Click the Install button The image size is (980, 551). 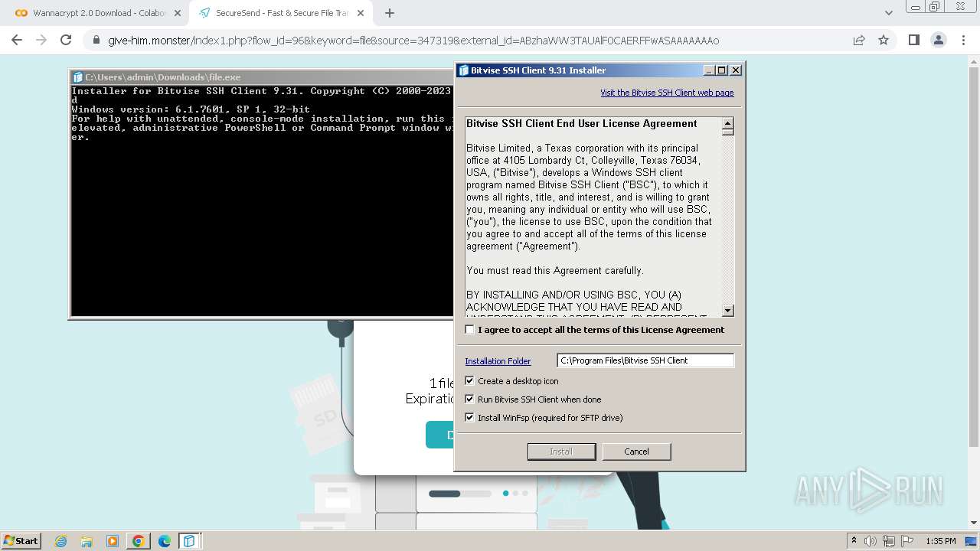[x=561, y=452]
